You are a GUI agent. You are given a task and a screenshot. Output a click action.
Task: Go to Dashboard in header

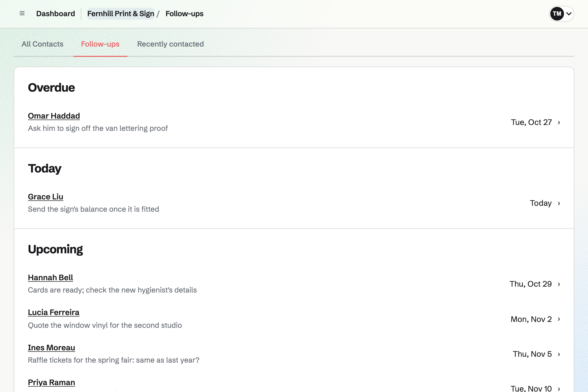[56, 14]
